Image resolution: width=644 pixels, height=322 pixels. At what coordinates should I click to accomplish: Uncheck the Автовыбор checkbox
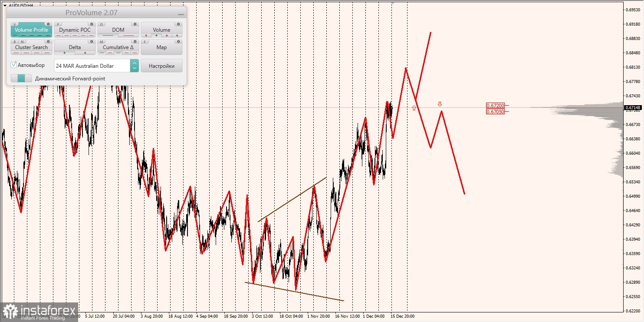pos(14,65)
